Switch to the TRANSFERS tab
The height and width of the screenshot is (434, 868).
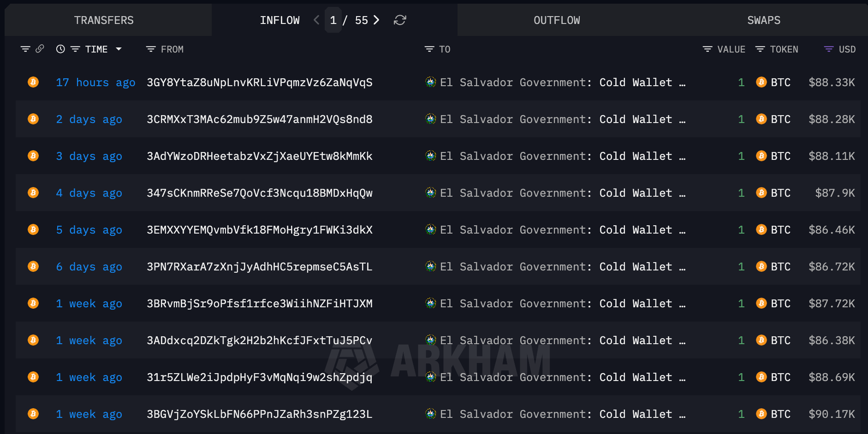coord(104,20)
